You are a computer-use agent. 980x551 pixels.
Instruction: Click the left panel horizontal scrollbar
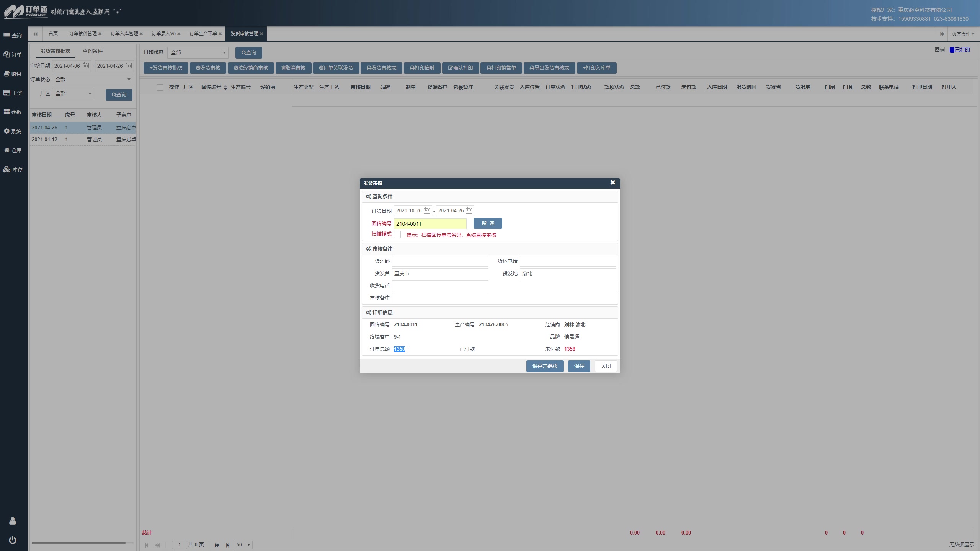[78, 543]
